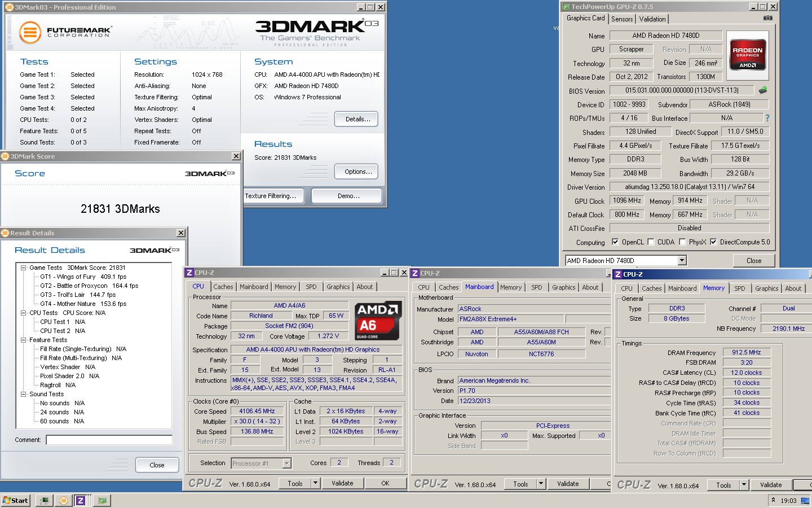The width and height of the screenshot is (812, 508).
Task: Click the Futuremark Corporation logo
Action: pos(65,32)
